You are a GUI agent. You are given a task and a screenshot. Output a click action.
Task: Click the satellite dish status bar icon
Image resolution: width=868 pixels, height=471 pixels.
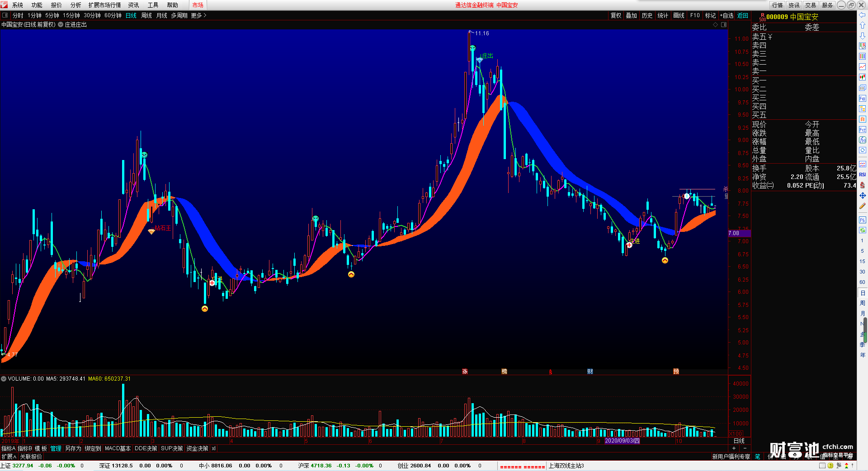pos(839,466)
